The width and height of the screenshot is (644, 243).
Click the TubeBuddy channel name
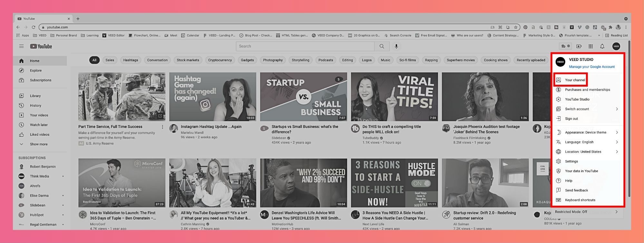[x=371, y=138]
